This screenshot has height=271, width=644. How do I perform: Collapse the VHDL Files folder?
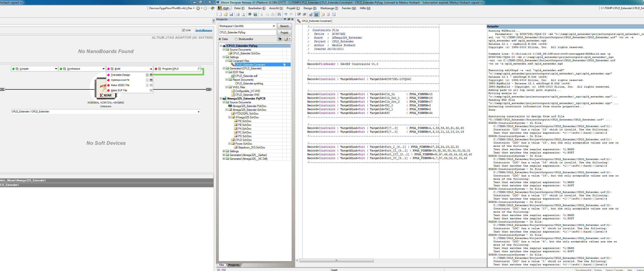pos(227,87)
